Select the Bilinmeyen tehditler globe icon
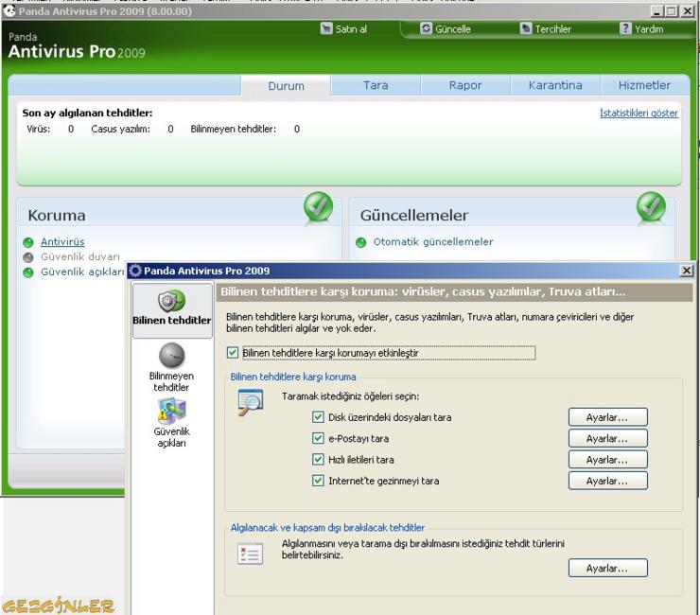 pos(172,355)
